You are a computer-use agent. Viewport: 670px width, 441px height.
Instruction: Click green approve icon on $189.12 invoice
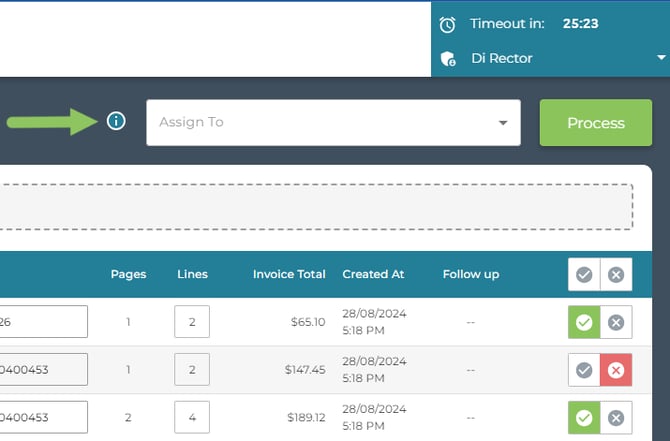pos(585,418)
